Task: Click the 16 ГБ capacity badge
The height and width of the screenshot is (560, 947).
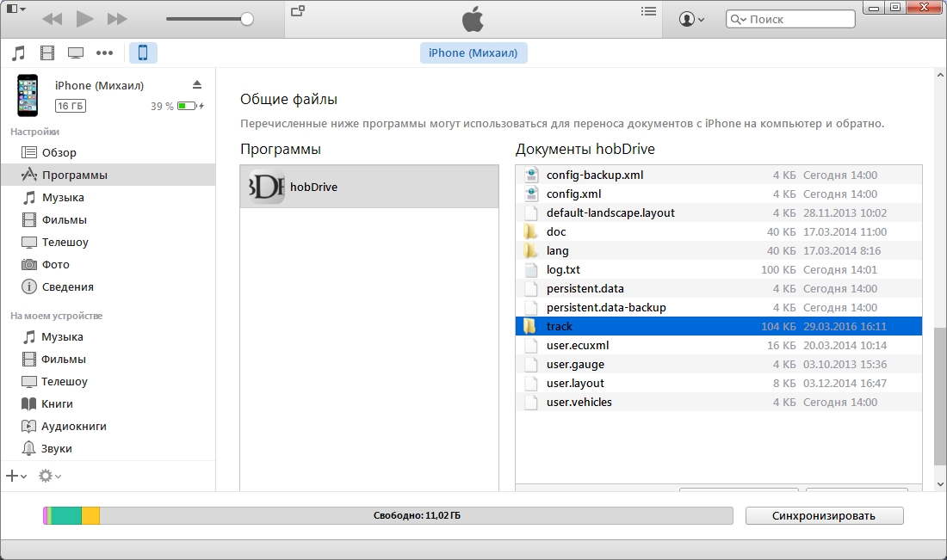Action: coord(71,106)
